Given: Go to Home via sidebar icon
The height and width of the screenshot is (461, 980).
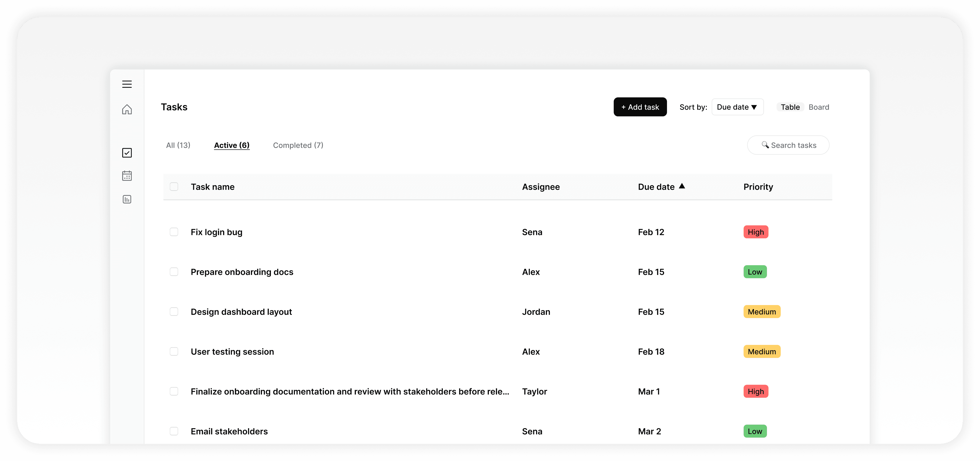Looking at the screenshot, I should (127, 110).
